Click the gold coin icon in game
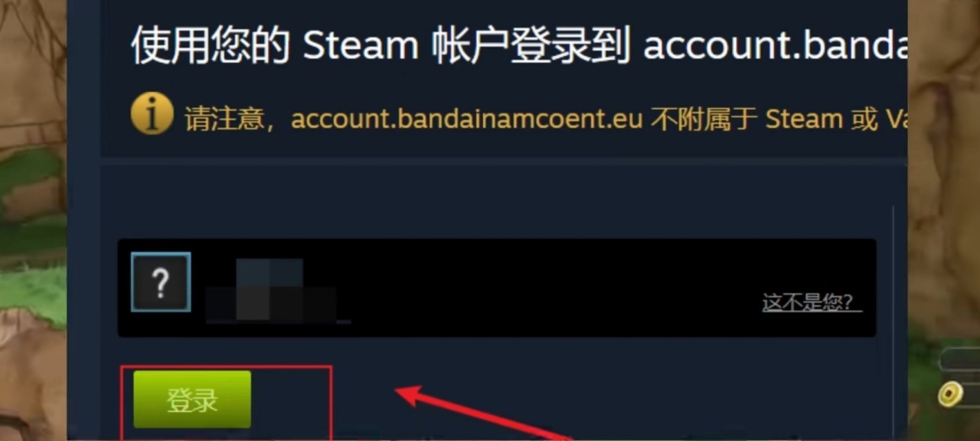The image size is (980, 441). tap(951, 394)
